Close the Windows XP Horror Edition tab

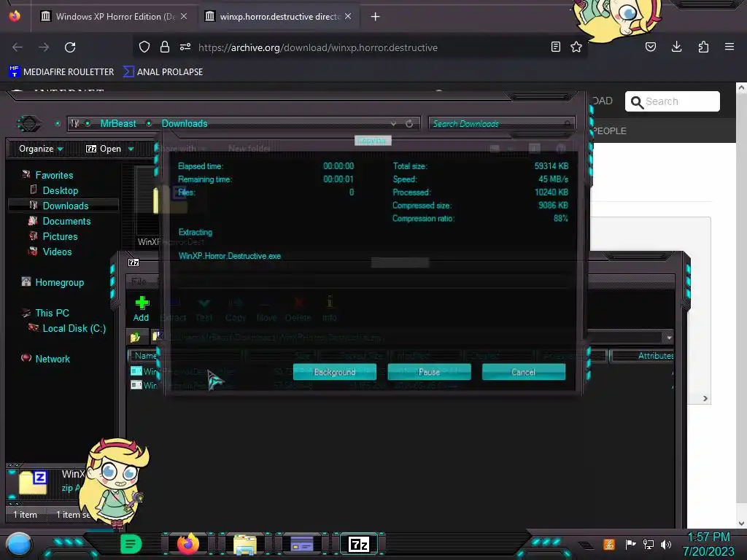(x=184, y=17)
